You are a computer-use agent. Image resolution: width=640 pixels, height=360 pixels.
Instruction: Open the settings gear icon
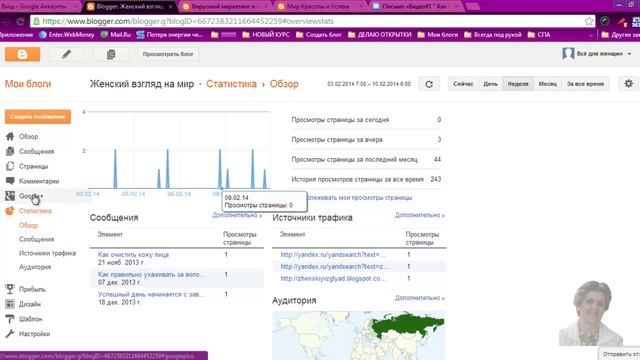[629, 84]
